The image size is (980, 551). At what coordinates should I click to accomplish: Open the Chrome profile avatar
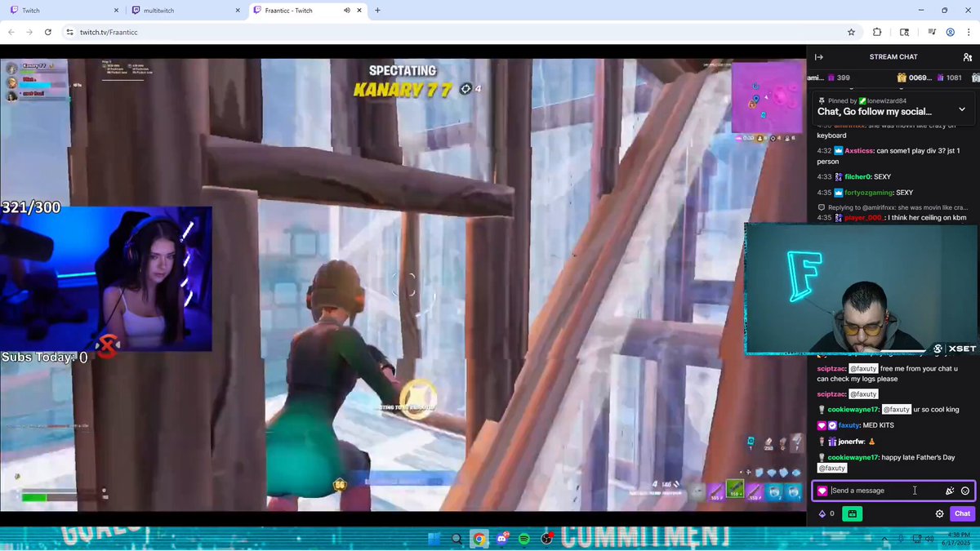(x=951, y=32)
